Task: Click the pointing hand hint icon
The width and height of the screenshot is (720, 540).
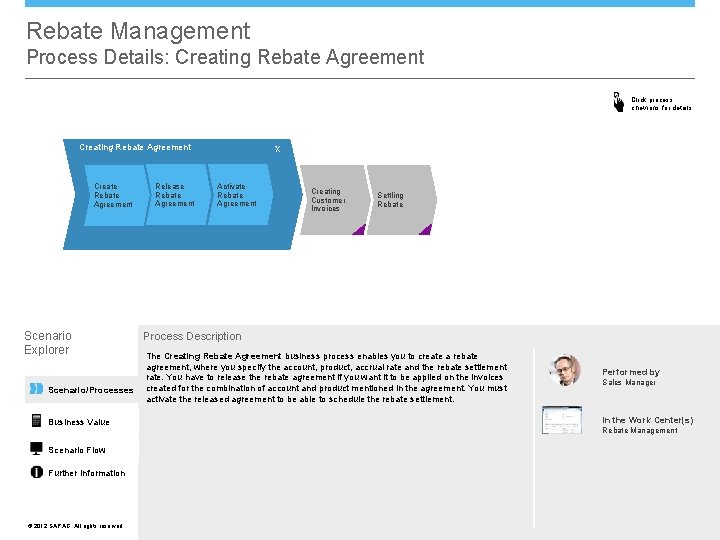Action: coord(619,102)
